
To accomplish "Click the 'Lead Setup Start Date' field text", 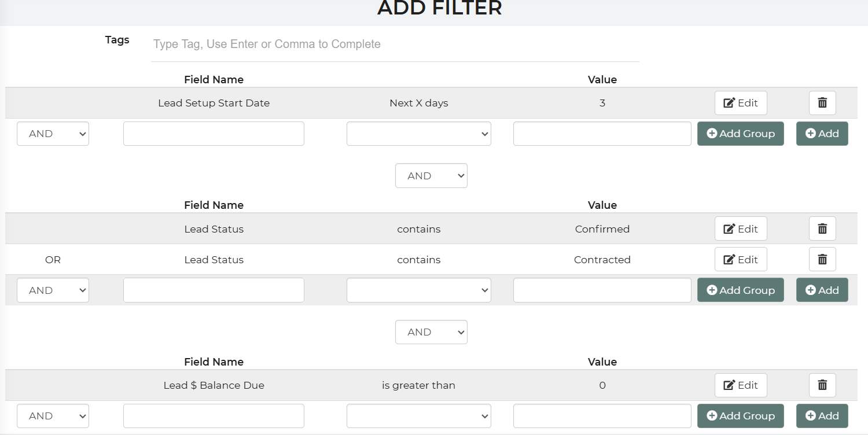I will tap(214, 103).
